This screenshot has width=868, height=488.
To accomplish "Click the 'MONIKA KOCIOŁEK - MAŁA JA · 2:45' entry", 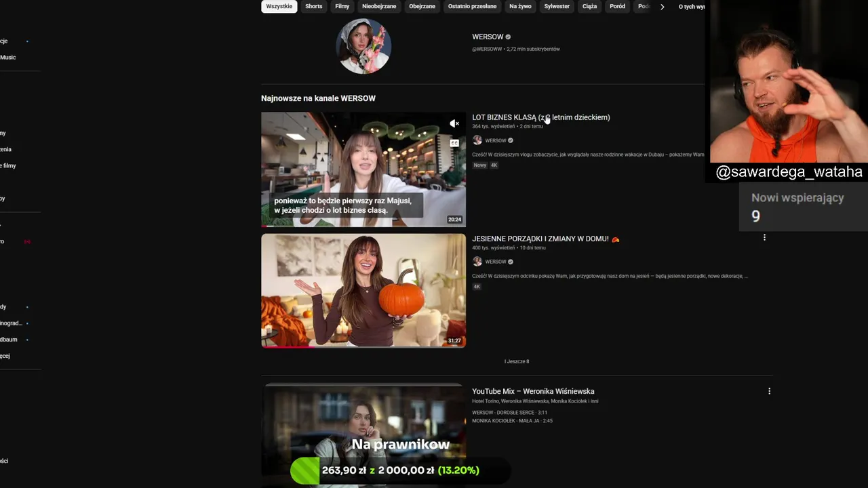I will pyautogui.click(x=512, y=420).
